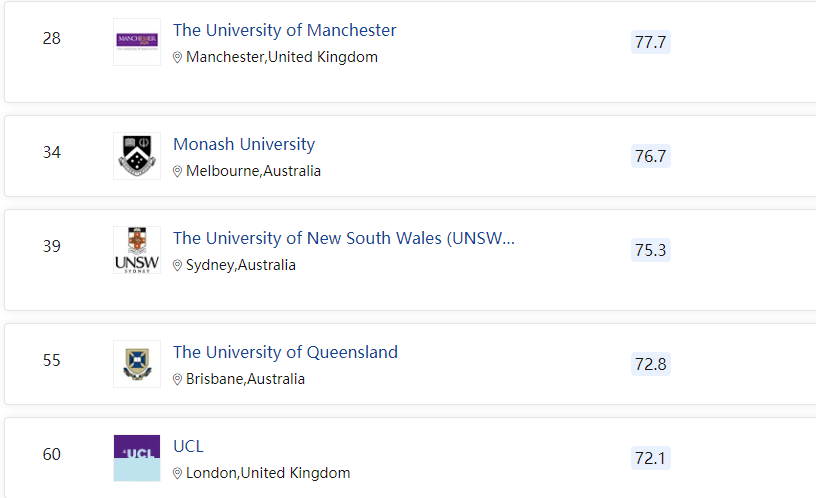
Task: Select the 77.7 score badge
Action: 650,42
